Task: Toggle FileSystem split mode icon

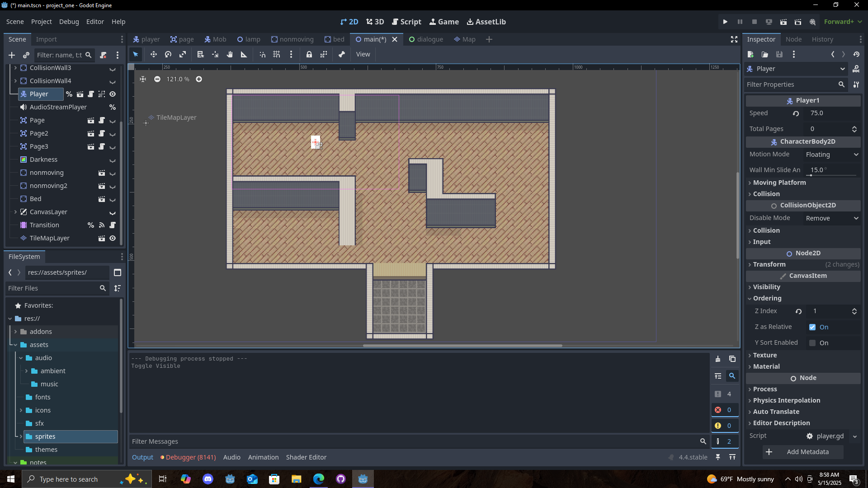Action: point(118,272)
